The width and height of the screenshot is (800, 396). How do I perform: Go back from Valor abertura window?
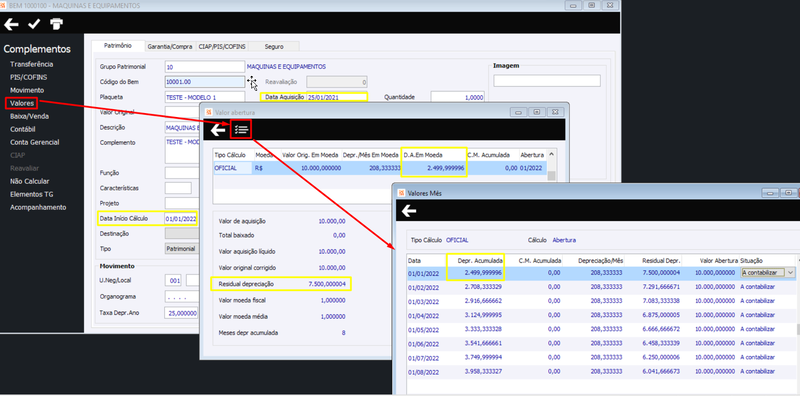[x=218, y=130]
